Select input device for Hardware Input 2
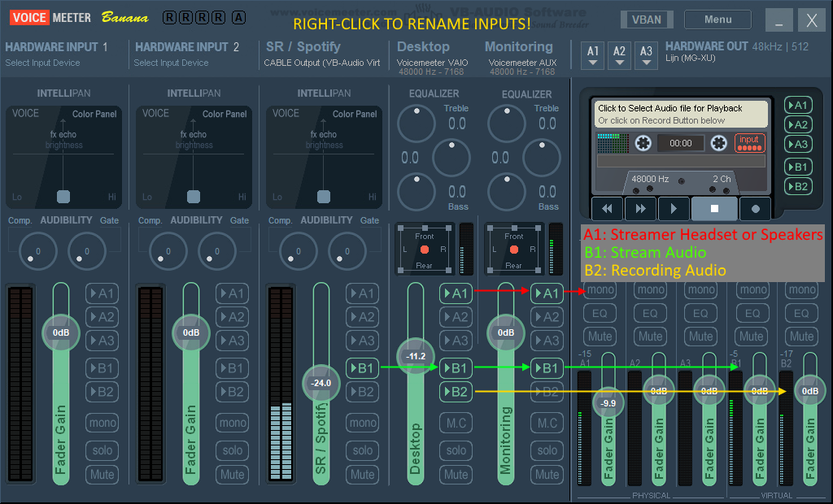The image size is (833, 504). click(x=171, y=63)
